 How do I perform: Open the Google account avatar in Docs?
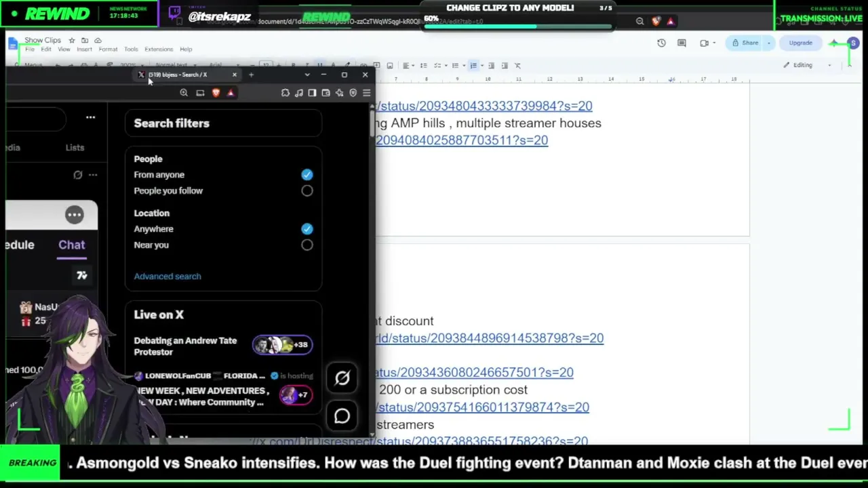[x=853, y=43]
